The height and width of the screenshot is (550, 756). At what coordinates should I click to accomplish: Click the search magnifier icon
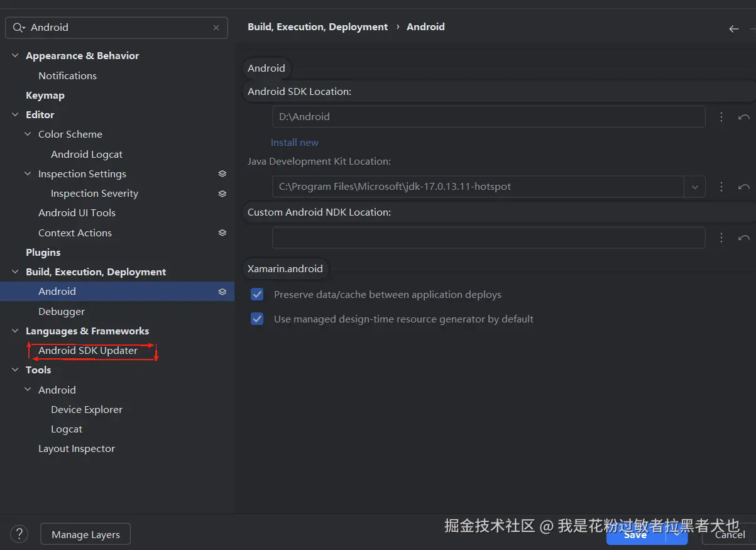[x=18, y=28]
